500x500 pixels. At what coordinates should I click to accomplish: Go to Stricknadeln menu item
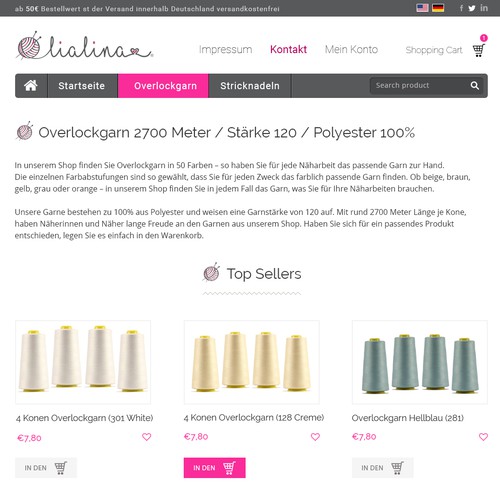[x=250, y=86]
